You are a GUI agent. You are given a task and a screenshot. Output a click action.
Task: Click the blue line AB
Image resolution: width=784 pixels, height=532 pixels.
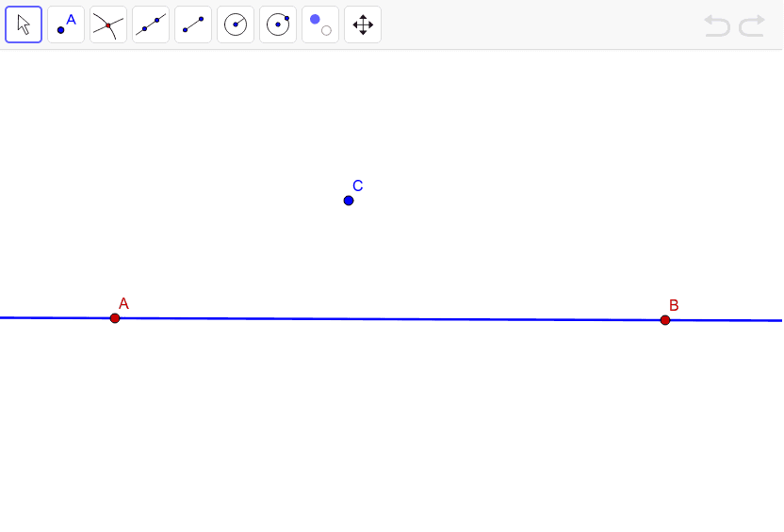390,318
